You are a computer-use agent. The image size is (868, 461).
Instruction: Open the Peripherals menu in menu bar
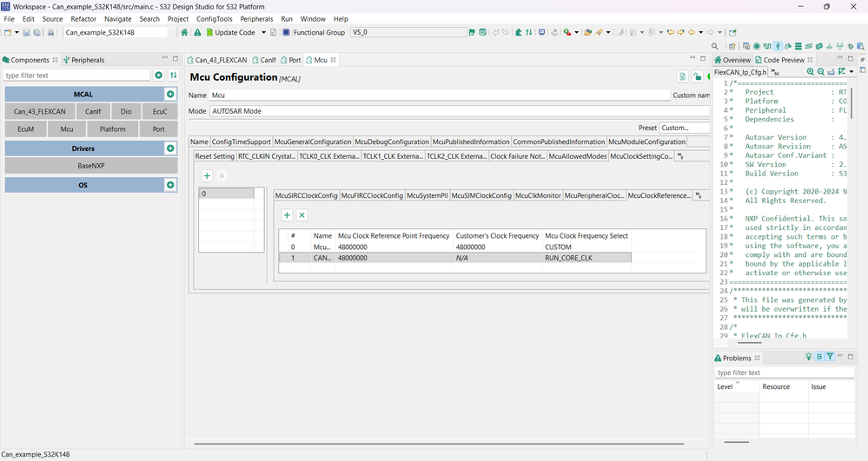click(256, 19)
